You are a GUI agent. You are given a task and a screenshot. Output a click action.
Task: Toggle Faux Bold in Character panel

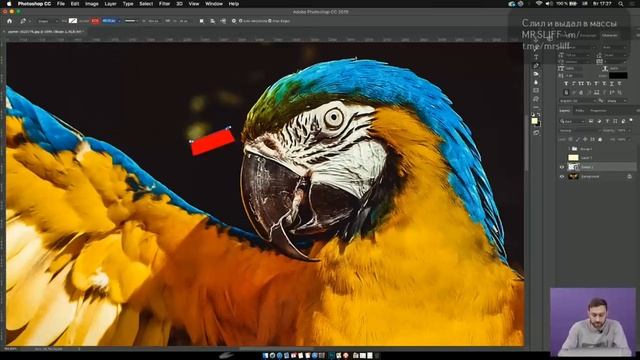566,84
